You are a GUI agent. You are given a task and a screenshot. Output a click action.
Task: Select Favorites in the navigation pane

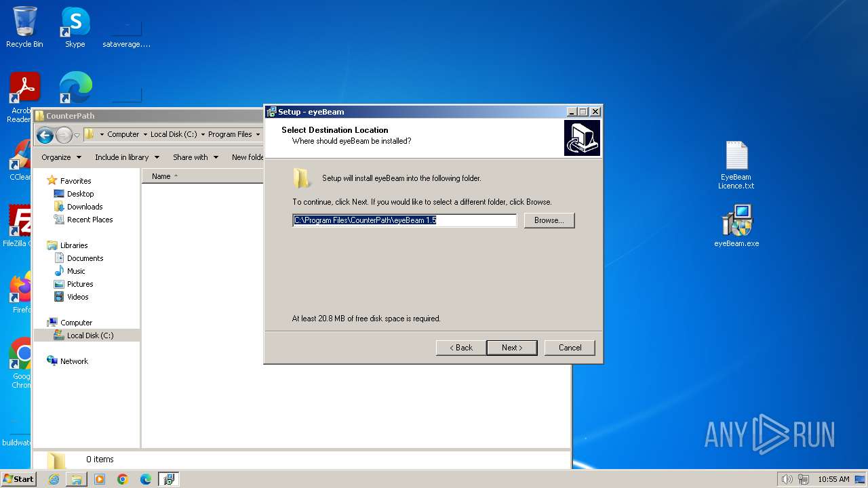click(75, 181)
